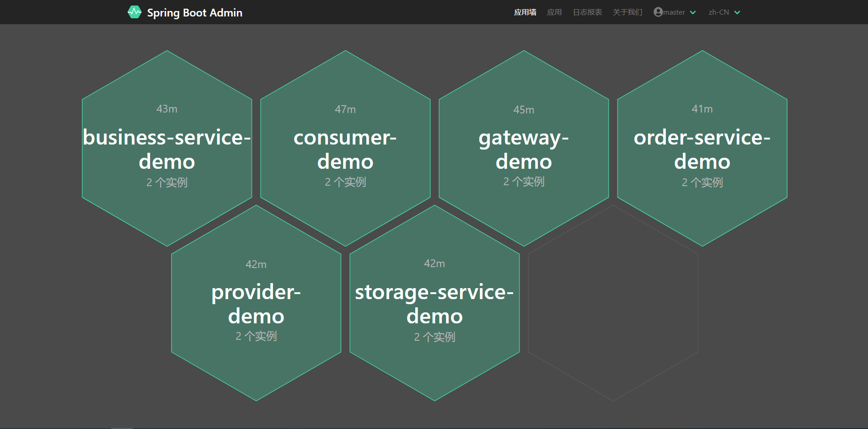The width and height of the screenshot is (868, 429).
Task: Open the 应用 navigation item
Action: click(554, 12)
